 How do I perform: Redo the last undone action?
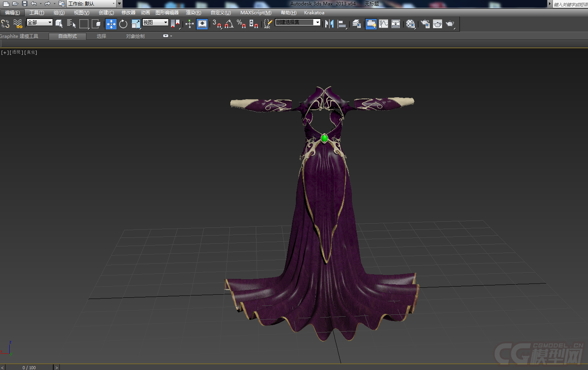click(47, 3)
